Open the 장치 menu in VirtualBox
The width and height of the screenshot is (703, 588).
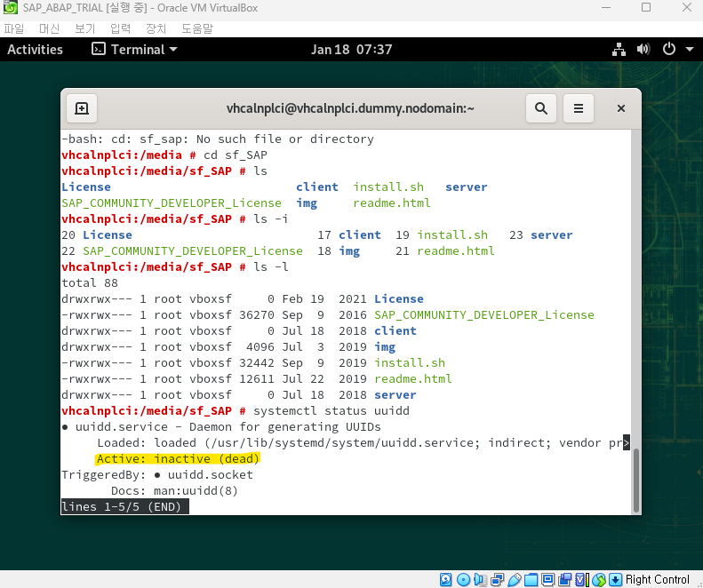156,28
